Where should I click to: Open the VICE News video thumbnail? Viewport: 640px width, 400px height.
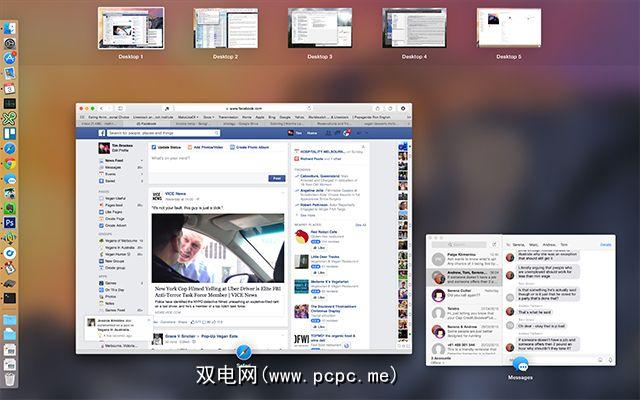click(218, 248)
